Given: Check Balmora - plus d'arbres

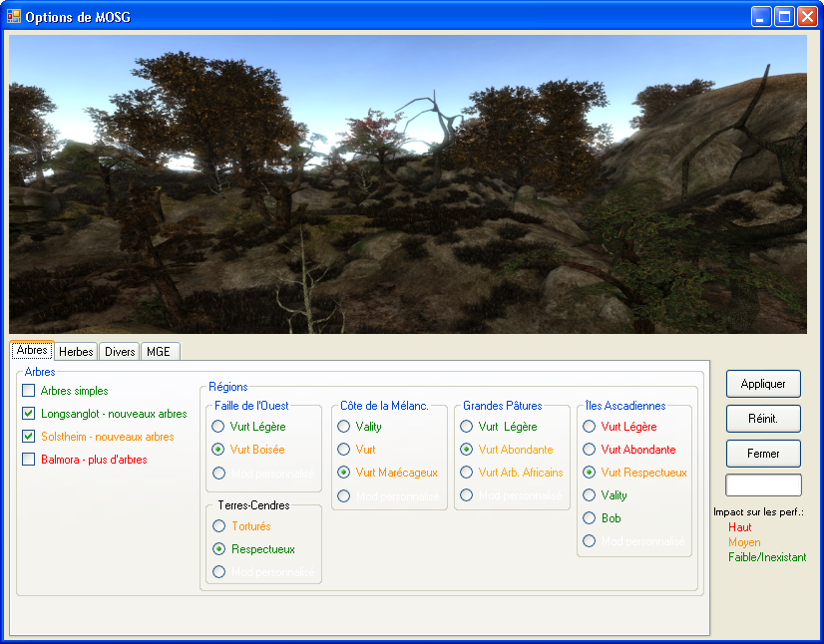Looking at the screenshot, I should click(28, 460).
